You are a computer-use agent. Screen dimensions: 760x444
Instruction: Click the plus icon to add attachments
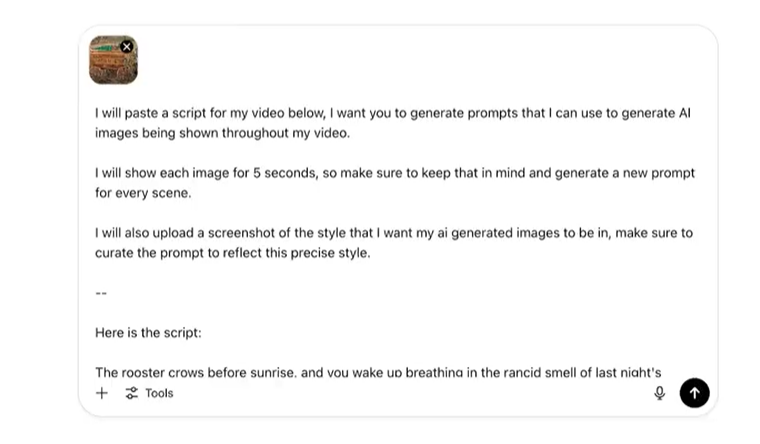click(x=101, y=393)
